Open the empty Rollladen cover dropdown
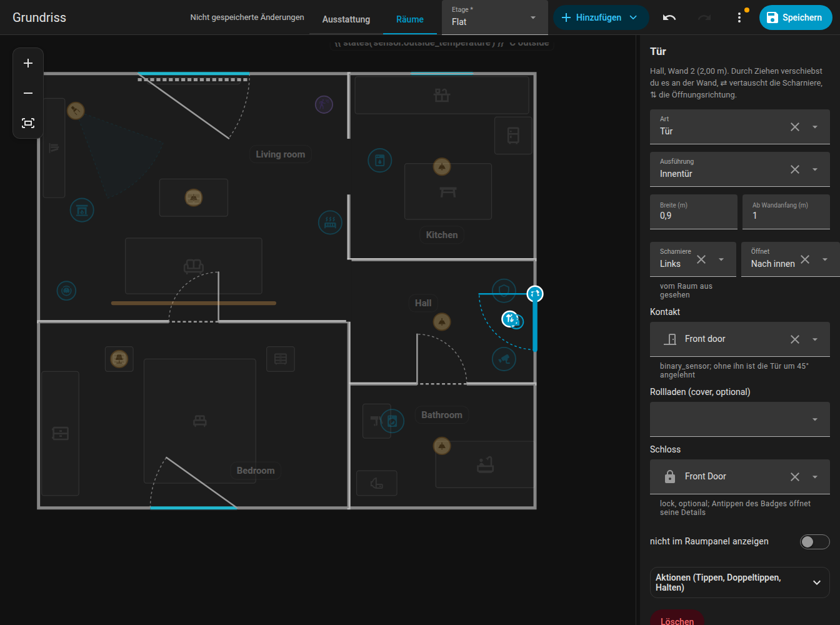The image size is (840, 625). [740, 419]
